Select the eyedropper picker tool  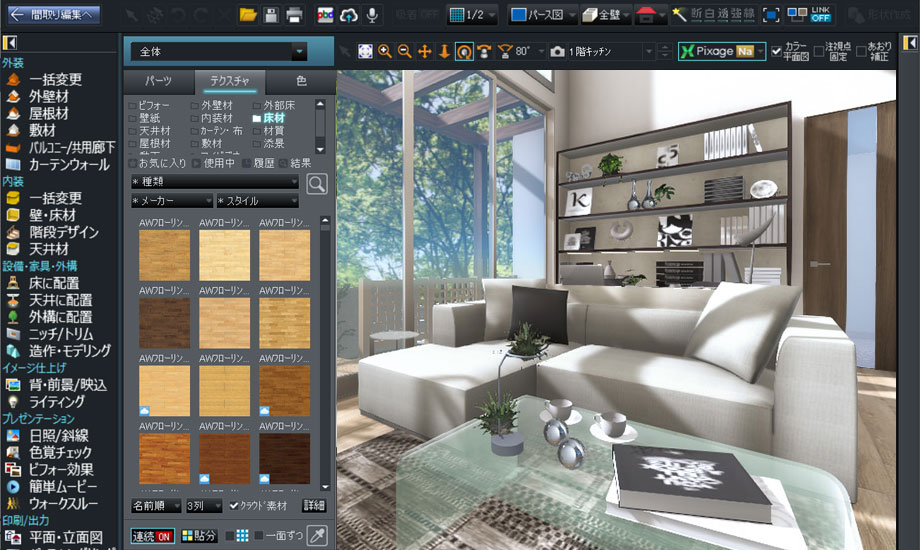[x=316, y=535]
